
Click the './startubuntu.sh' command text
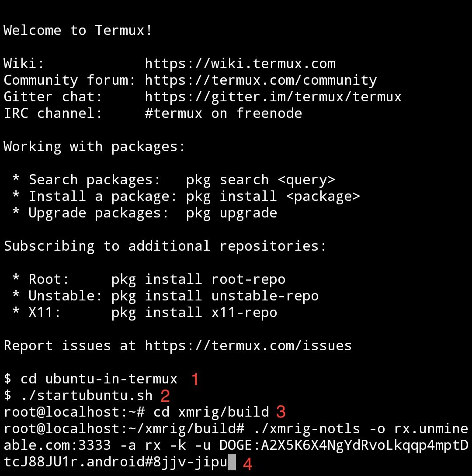(86, 396)
